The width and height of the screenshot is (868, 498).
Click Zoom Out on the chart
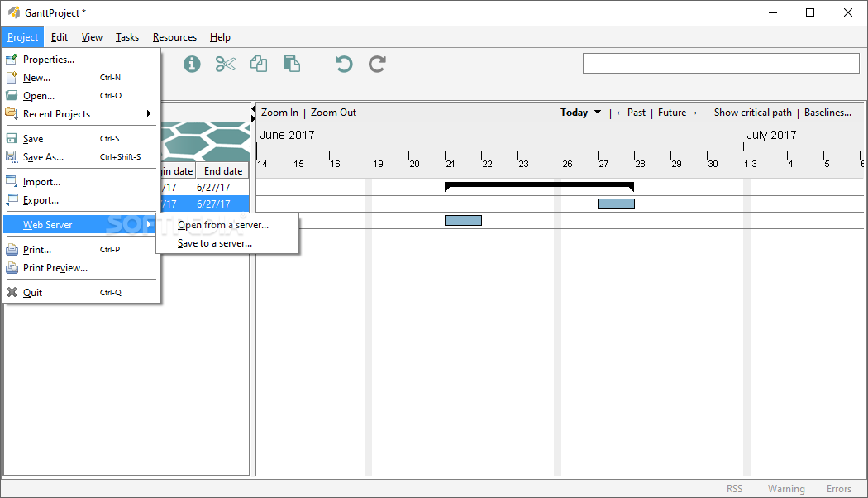[333, 113]
